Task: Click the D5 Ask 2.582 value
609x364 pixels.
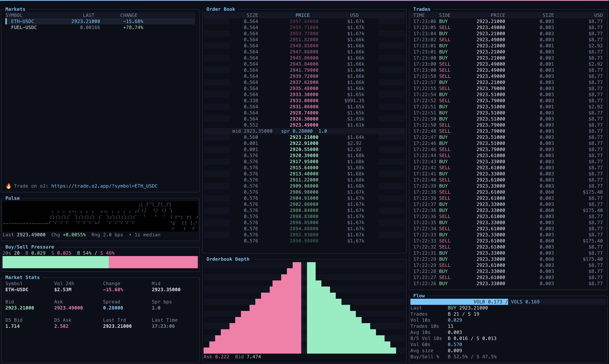Action: [x=61, y=326]
